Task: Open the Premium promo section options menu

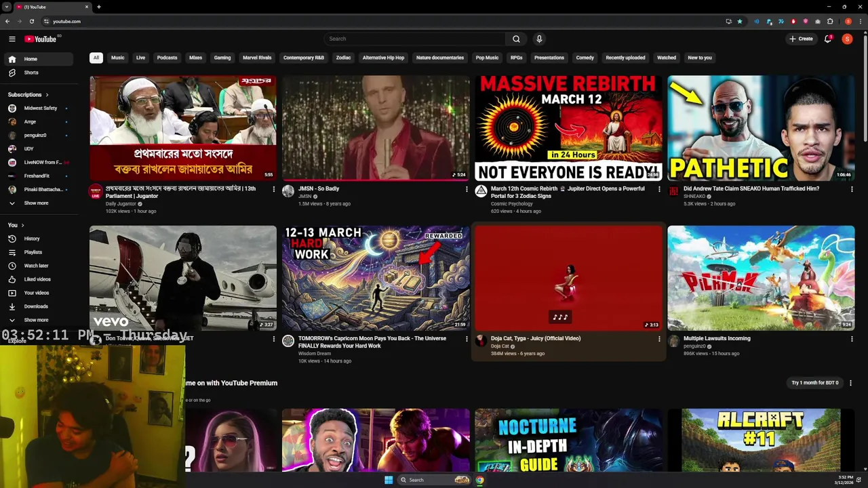Action: click(850, 383)
